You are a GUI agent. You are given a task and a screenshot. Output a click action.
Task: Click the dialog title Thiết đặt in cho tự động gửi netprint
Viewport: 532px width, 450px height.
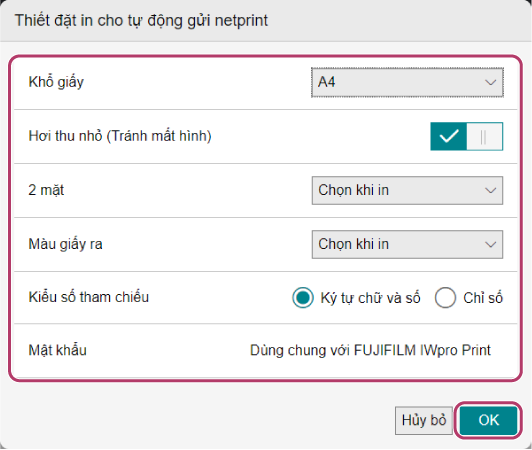[141, 20]
